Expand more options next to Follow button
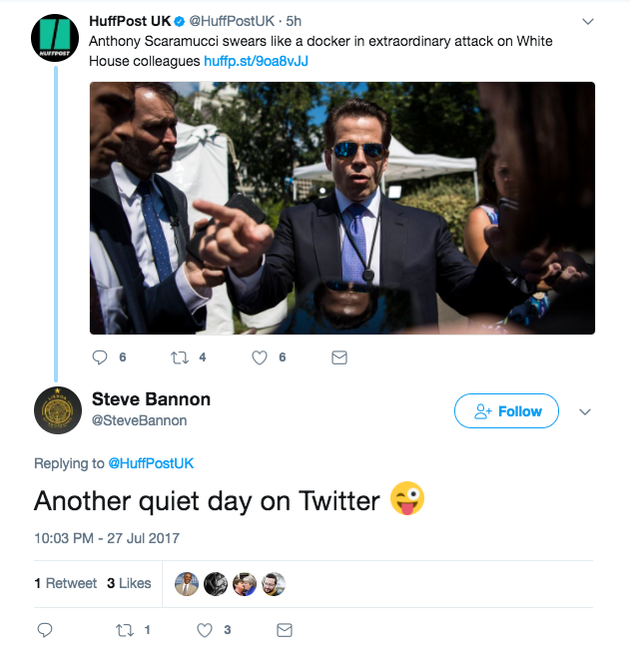 point(585,412)
